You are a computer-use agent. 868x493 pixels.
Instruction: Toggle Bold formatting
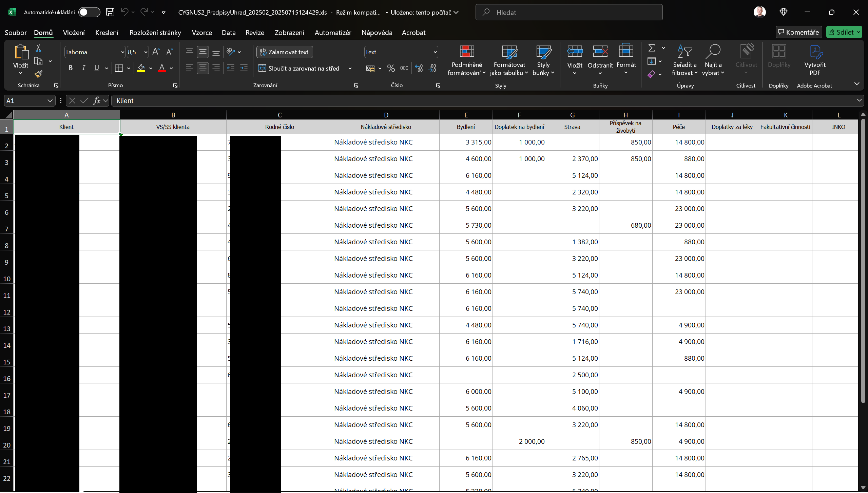point(70,68)
